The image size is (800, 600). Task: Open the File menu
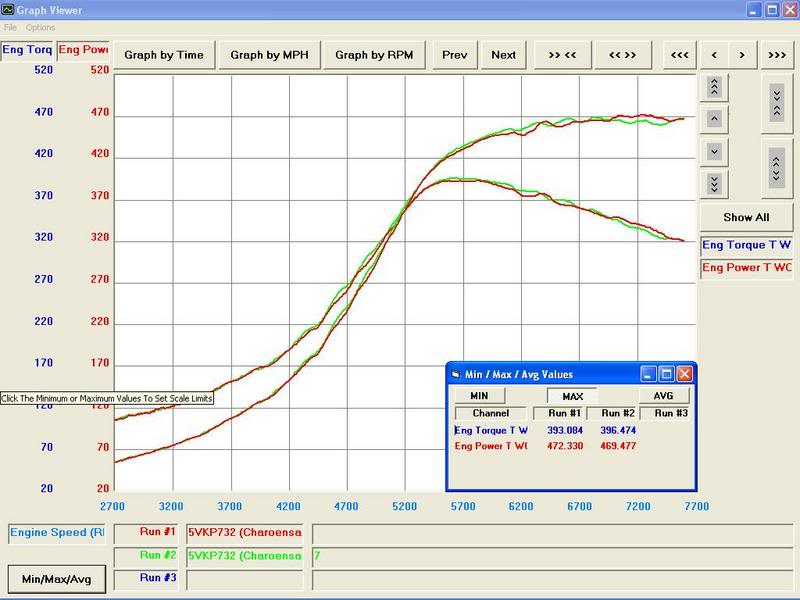(10, 28)
